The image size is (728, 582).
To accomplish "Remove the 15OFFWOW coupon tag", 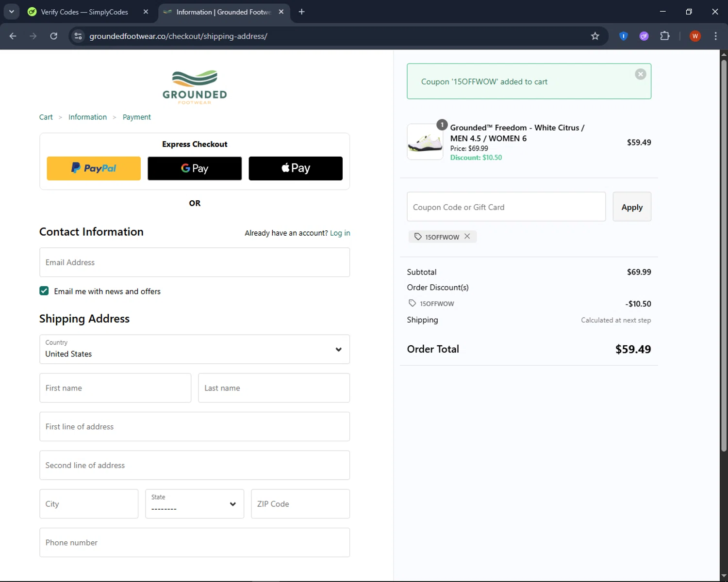I will coord(467,236).
